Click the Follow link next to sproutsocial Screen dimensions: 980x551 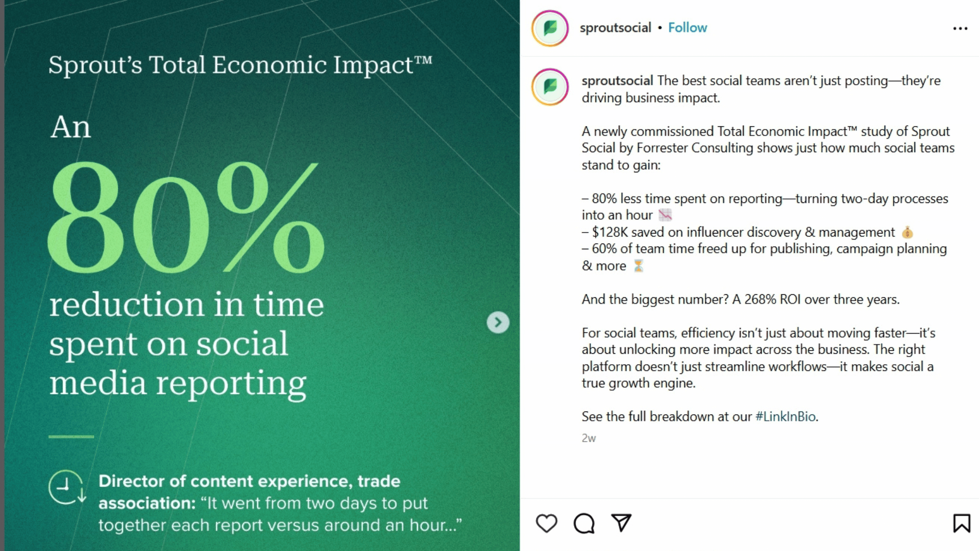point(688,27)
